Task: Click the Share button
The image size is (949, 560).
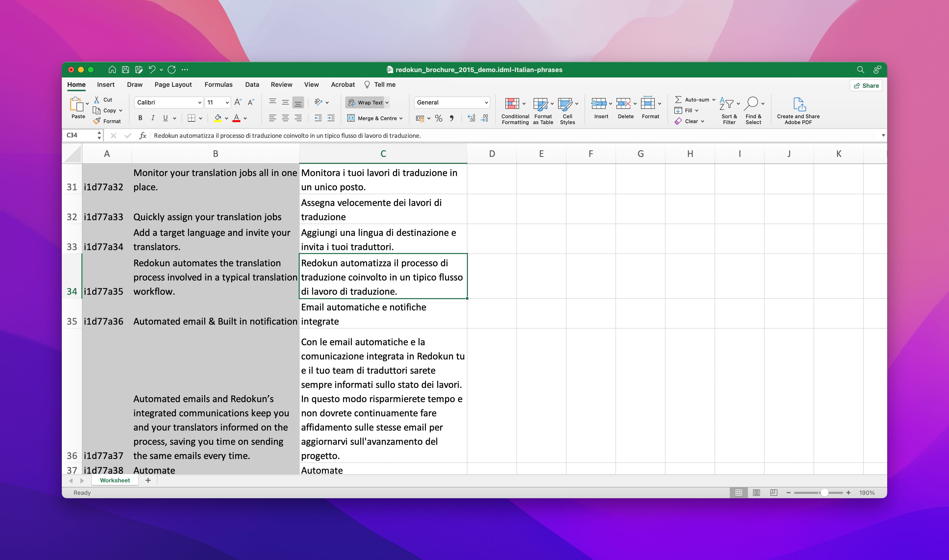Action: (866, 85)
